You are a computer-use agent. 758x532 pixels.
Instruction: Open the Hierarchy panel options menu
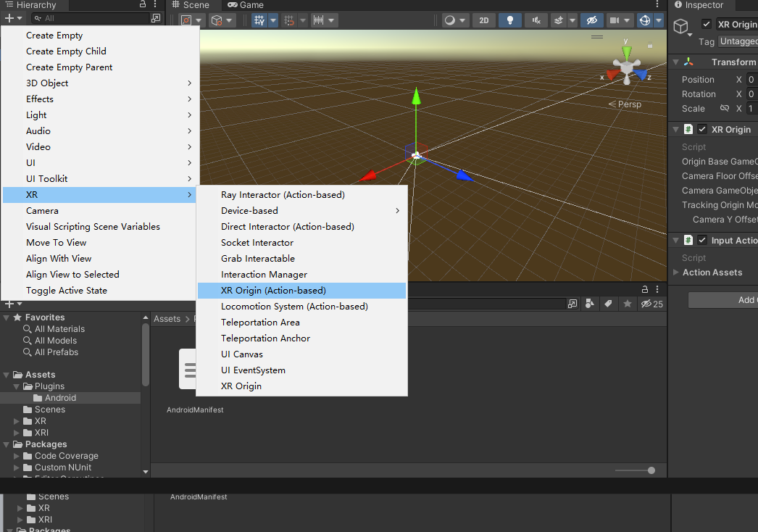(x=154, y=4)
